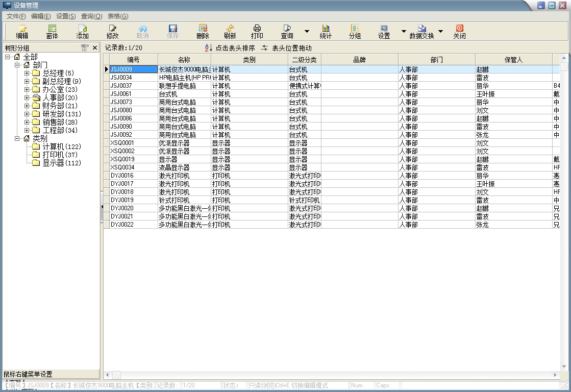Screen dimensions: 571x392
Task: Close the 树形分组 panel
Action: 95,48
